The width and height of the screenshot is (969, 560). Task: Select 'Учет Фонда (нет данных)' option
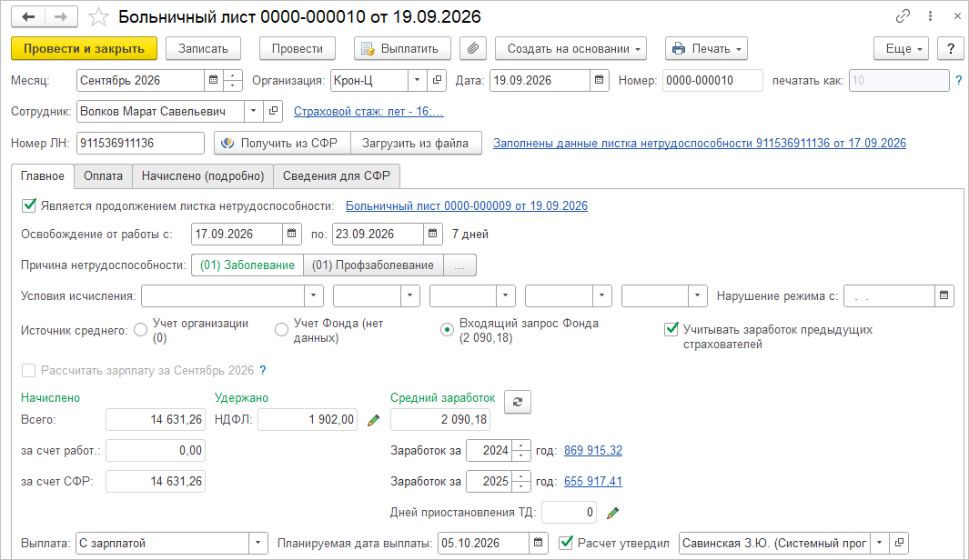pos(282,330)
